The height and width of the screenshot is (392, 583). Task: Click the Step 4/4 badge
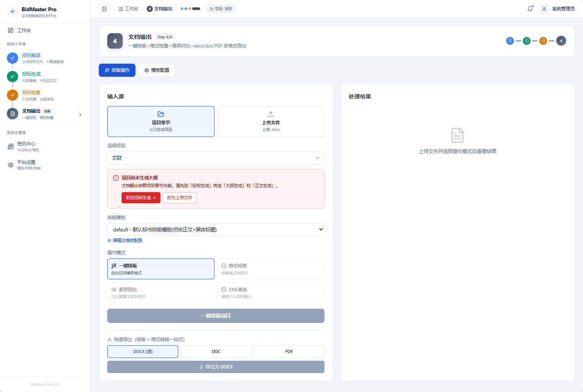pyautogui.click(x=165, y=37)
